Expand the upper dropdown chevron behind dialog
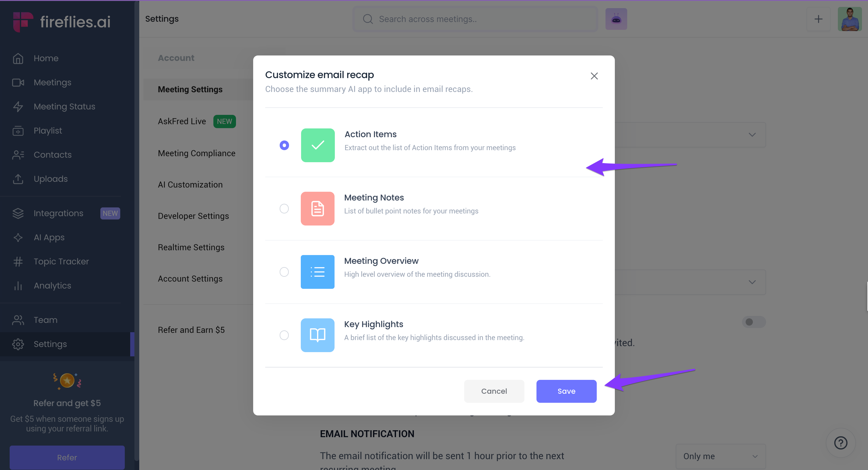Screen dimensions: 868x470 coord(752,134)
